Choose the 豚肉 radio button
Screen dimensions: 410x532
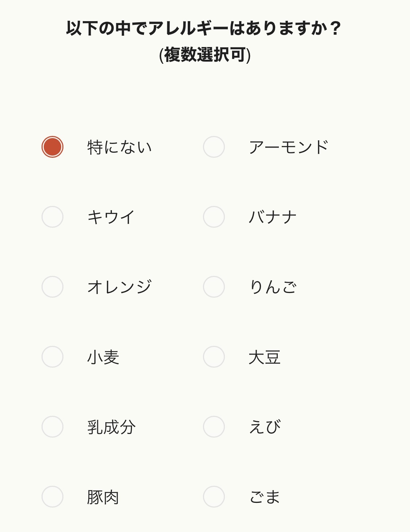(x=52, y=497)
